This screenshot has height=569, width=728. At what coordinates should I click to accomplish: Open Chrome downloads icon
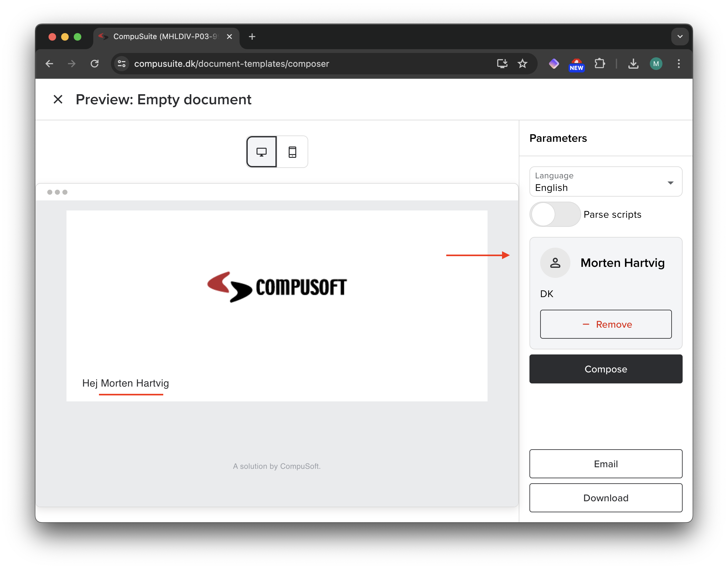[633, 64]
